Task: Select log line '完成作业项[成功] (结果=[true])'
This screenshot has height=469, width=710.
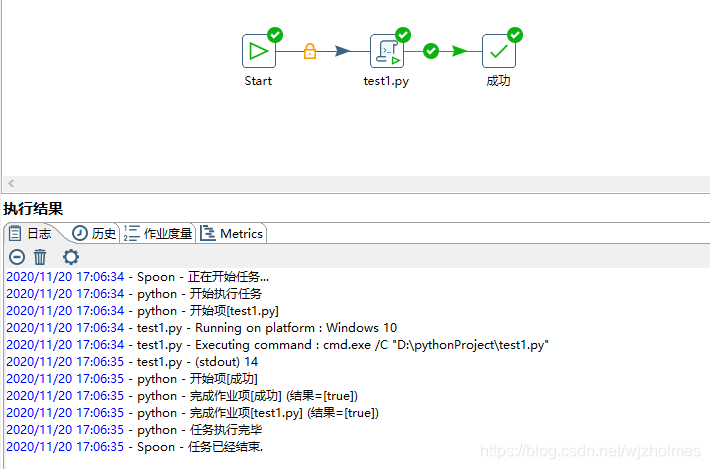Action: 182,396
